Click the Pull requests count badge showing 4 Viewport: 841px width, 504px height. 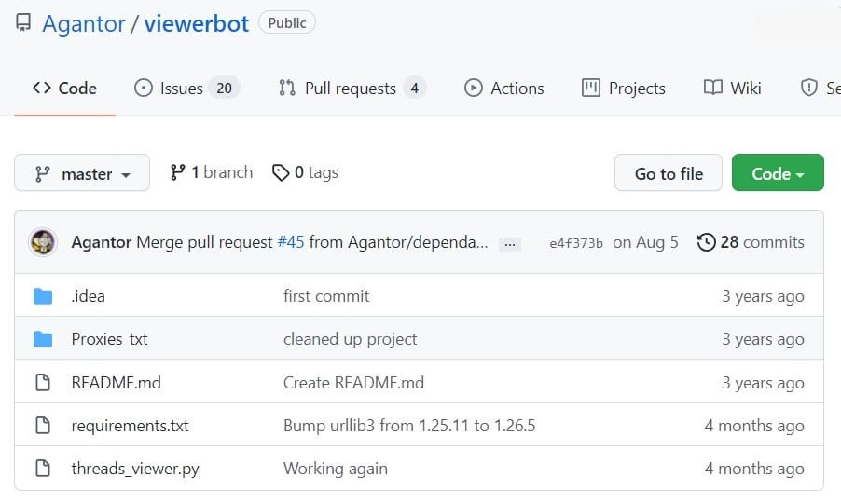pos(415,88)
